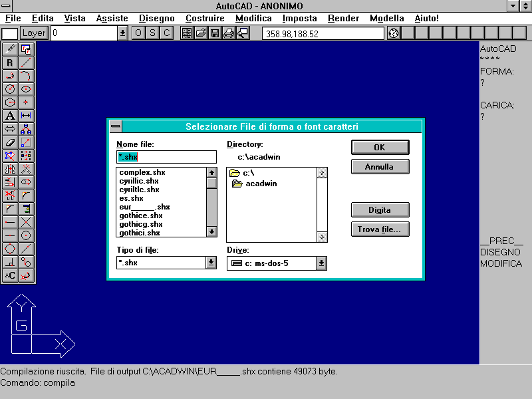Select the acadwin folder in Directory list

[x=255, y=184]
